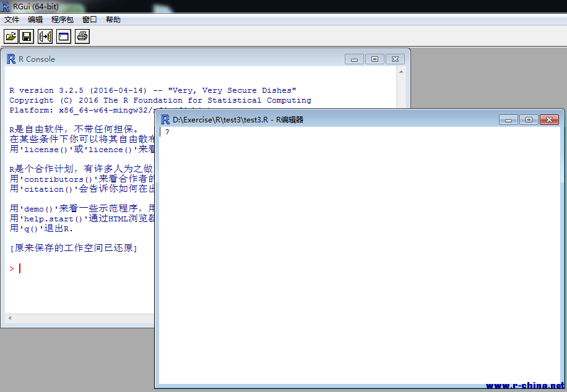Click the return focus to console icon
567x392 pixels.
click(x=64, y=36)
